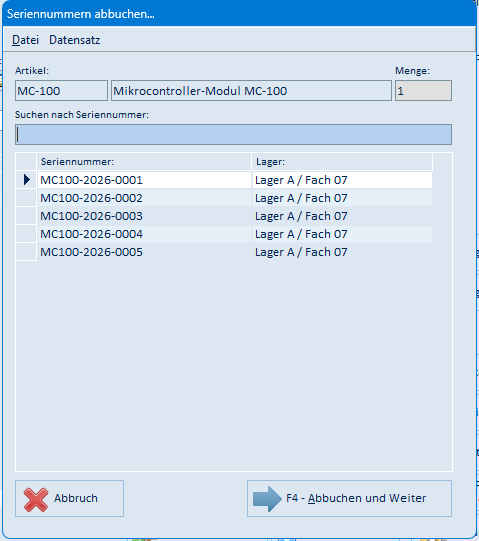479x541 pixels.
Task: Click the row pointer arrow of the first serial number
Action: click(x=27, y=180)
